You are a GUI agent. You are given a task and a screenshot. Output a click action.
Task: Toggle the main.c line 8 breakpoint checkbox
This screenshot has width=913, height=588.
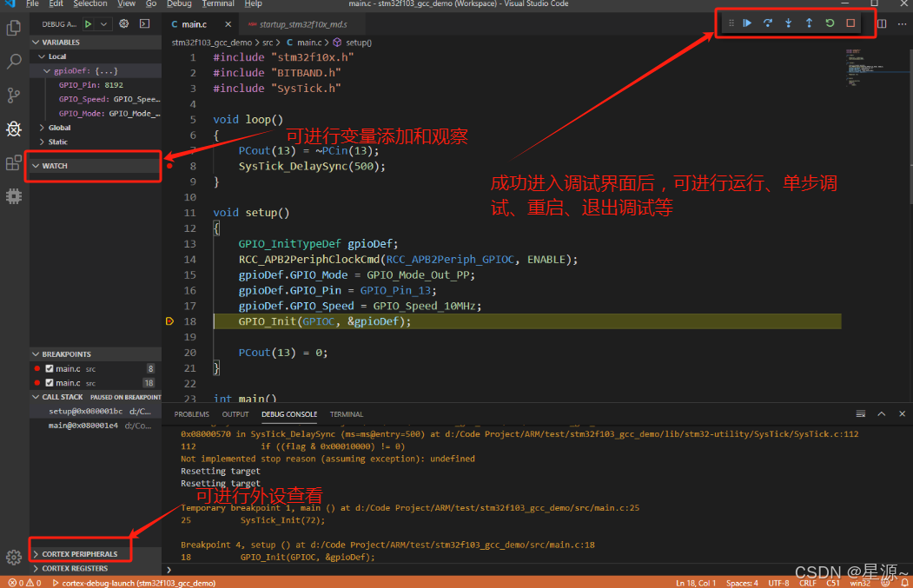tap(50, 368)
